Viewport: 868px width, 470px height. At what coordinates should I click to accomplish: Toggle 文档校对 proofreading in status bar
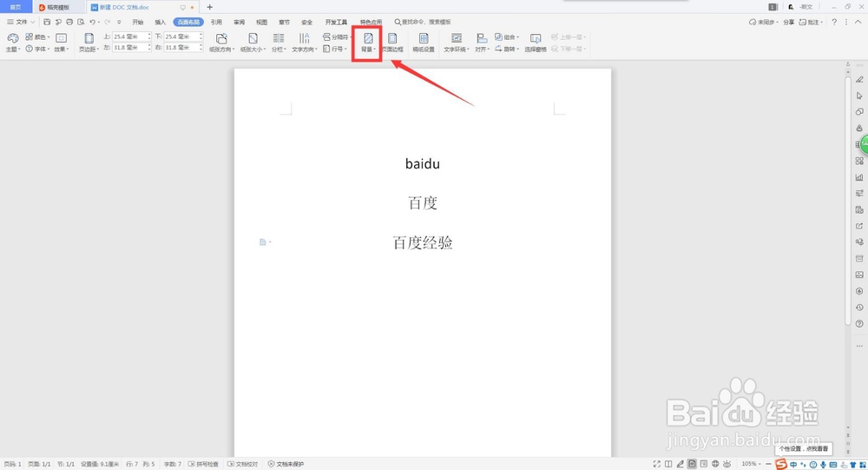(x=242, y=464)
